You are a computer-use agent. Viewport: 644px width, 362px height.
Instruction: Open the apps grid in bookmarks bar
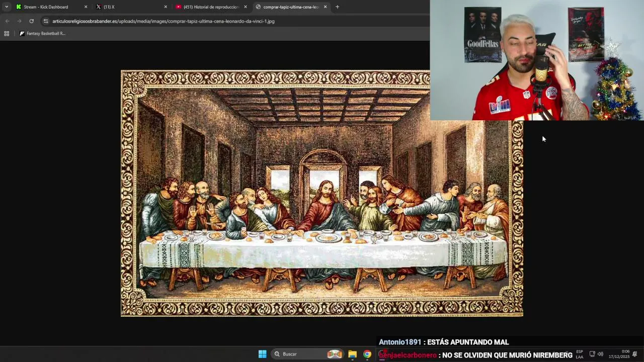pos(7,34)
